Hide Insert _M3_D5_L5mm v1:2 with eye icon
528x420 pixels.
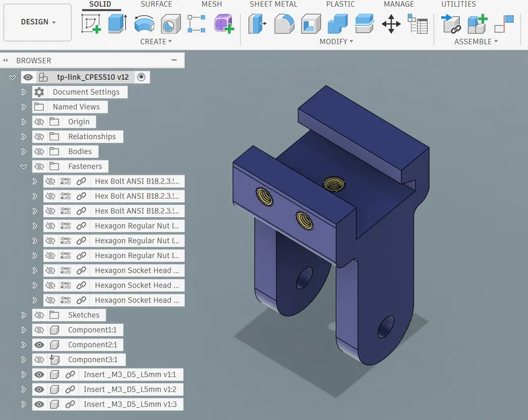click(39, 389)
